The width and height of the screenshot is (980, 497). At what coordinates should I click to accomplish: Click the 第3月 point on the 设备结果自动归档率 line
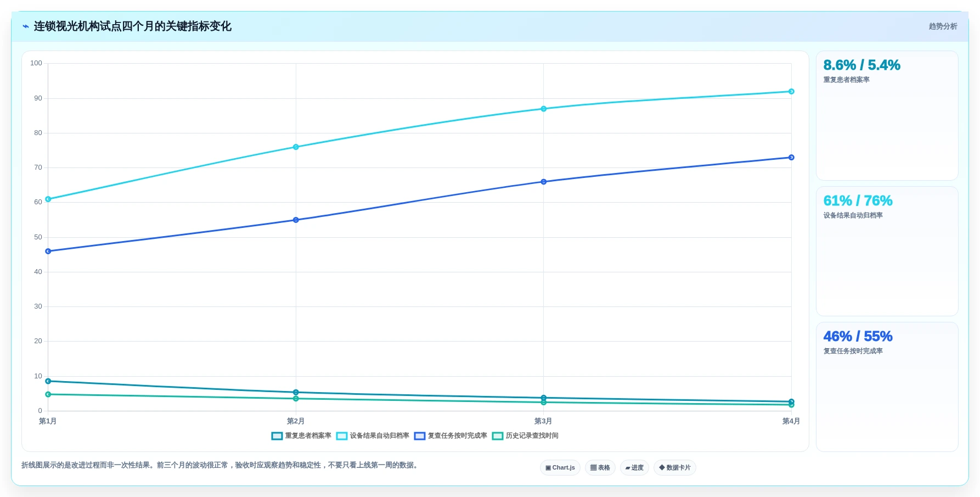click(544, 109)
